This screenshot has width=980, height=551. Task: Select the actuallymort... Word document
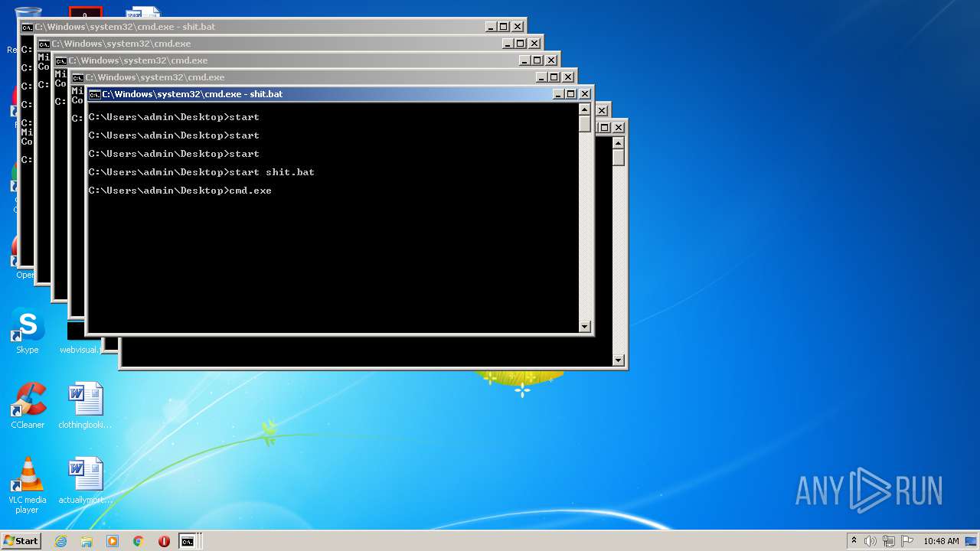pos(85,481)
